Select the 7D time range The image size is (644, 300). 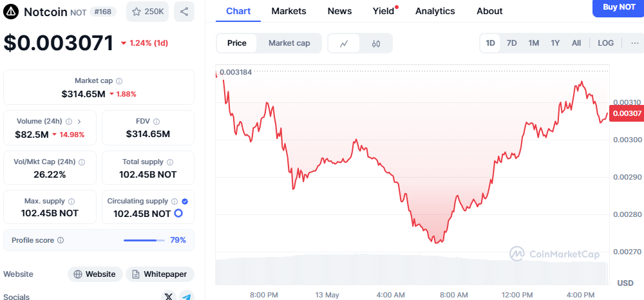pos(512,43)
